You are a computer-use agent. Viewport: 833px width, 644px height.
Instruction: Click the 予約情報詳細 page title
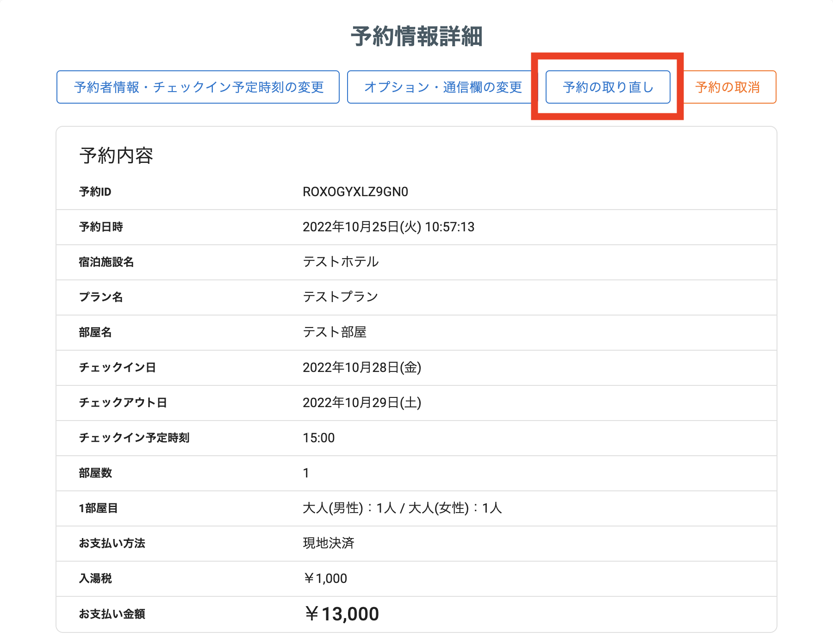(x=416, y=37)
